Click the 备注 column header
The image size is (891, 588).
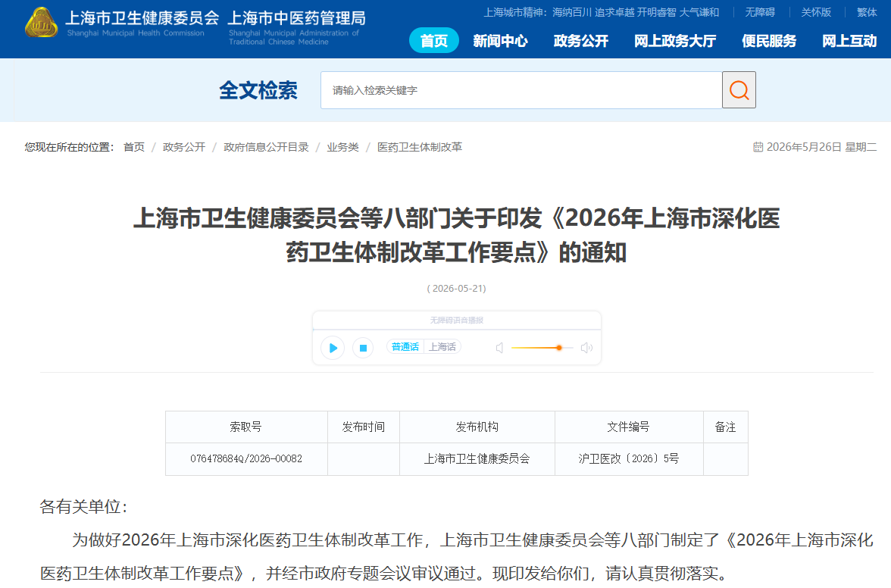pyautogui.click(x=725, y=427)
